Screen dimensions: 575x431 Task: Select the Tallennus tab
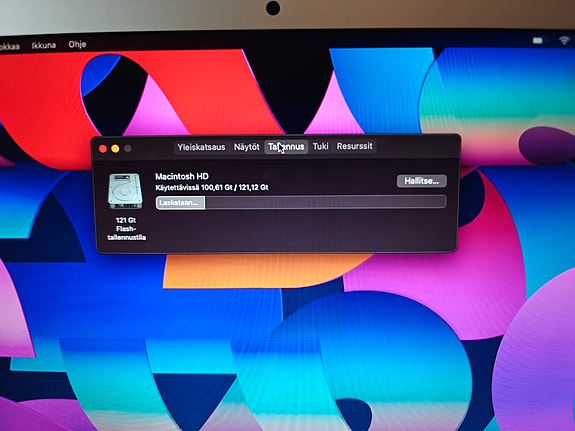tap(286, 147)
